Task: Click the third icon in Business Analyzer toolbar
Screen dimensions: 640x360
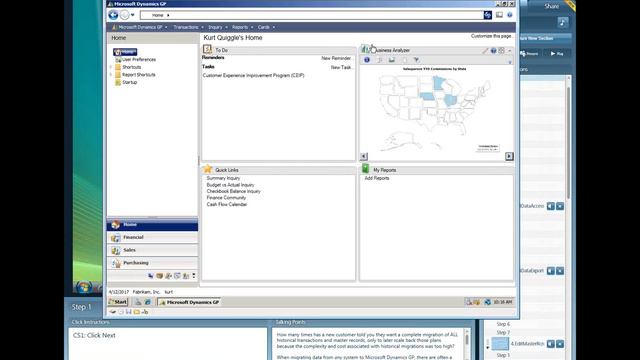Action: (x=392, y=60)
